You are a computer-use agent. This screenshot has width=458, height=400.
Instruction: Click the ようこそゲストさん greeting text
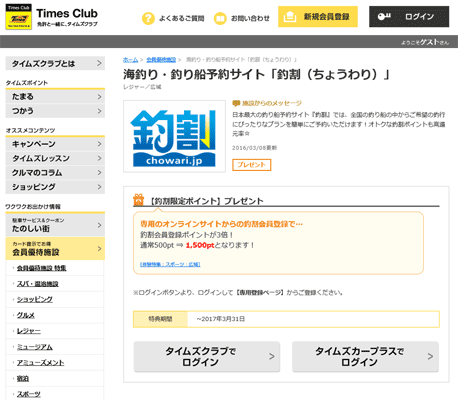425,42
